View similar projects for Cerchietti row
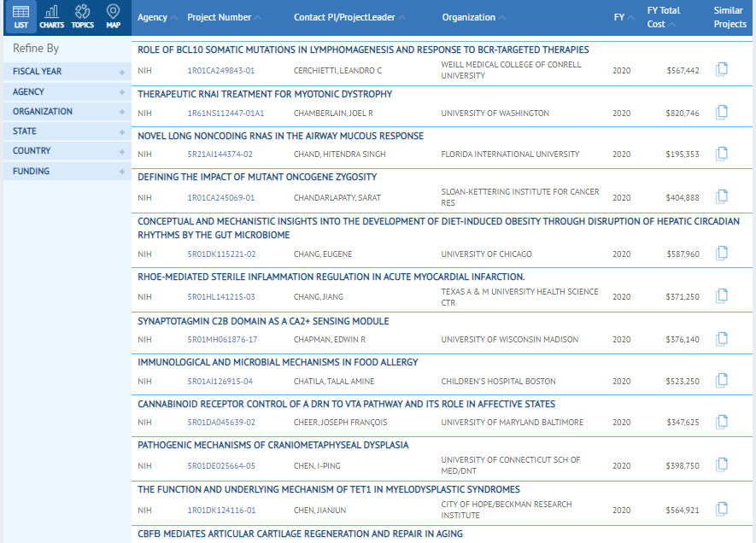This screenshot has width=756, height=543. [722, 69]
